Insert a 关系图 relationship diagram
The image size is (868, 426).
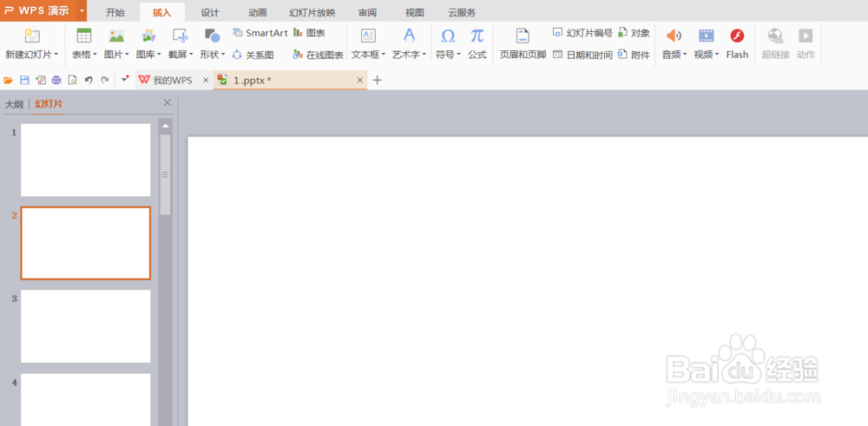[x=253, y=55]
